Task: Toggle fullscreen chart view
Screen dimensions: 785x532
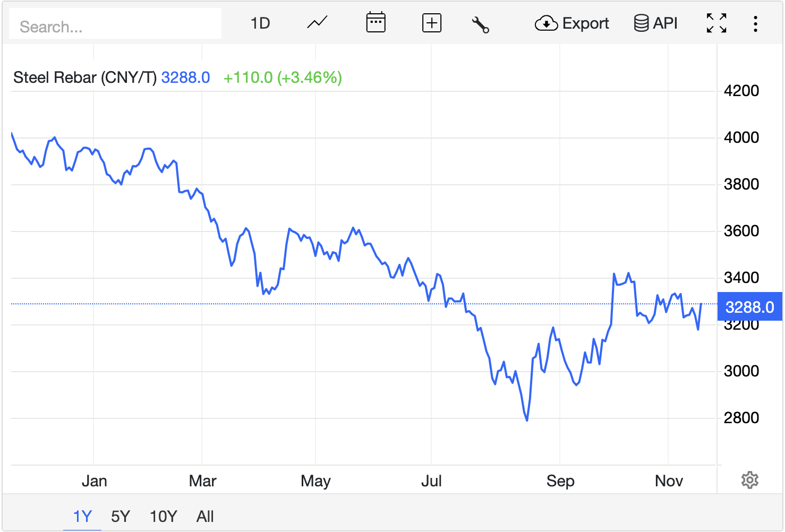Action: [x=716, y=23]
